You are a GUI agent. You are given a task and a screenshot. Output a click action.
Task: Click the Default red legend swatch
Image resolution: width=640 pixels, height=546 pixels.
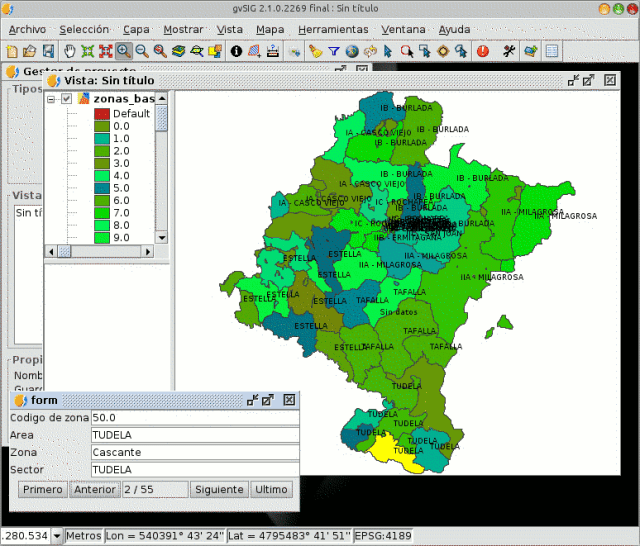(101, 114)
